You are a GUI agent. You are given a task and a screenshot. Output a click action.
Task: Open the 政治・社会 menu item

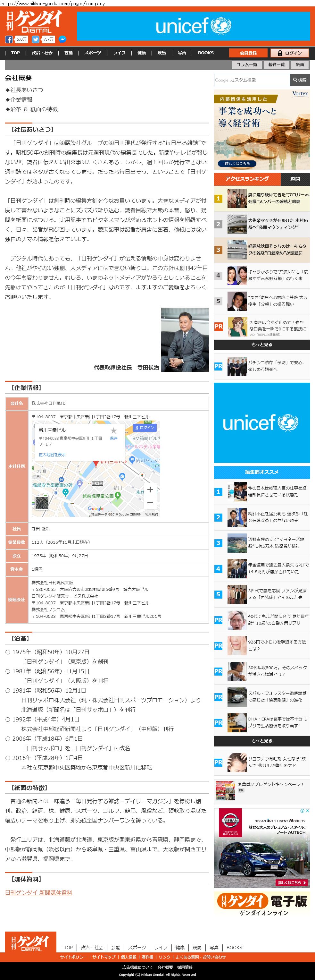pyautogui.click(x=42, y=53)
